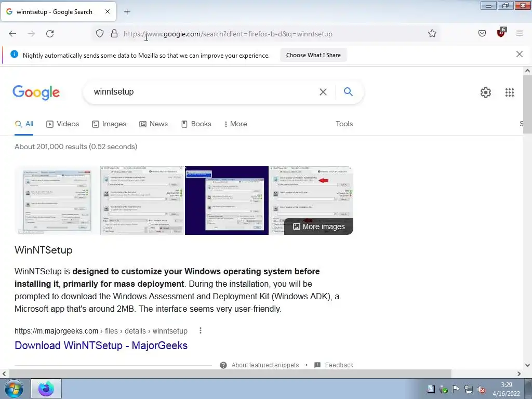
Task: Dismiss the Nightly data notification bar
Action: pos(519,54)
